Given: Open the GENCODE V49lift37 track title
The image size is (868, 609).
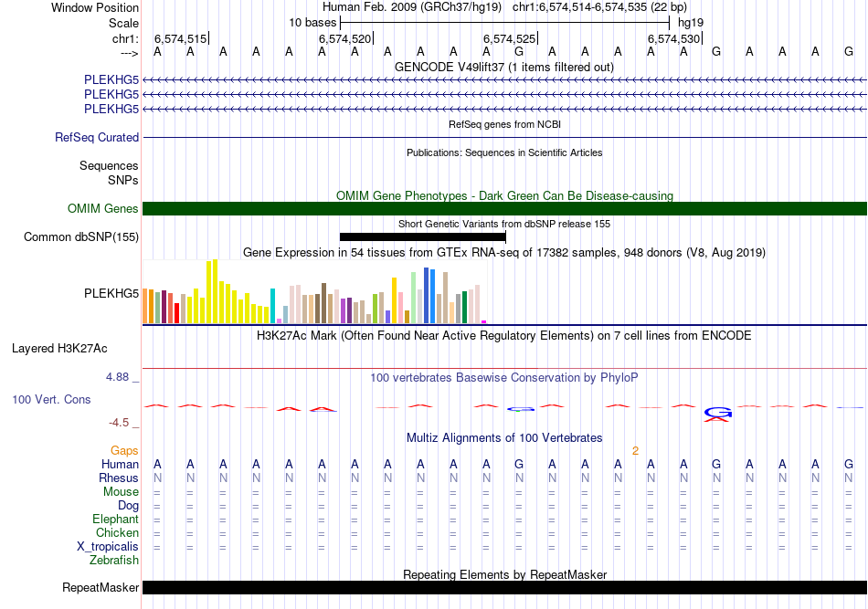Looking at the screenshot, I should click(x=503, y=67).
